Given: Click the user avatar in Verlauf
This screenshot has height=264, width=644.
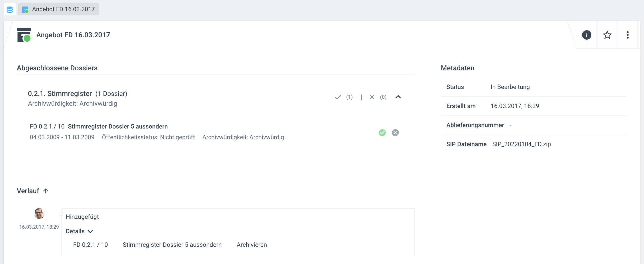Looking at the screenshot, I should click(x=39, y=213).
